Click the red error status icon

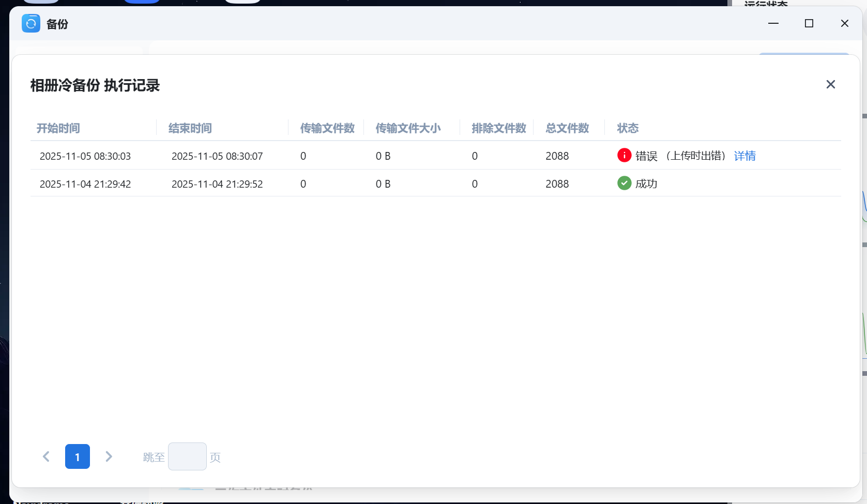tap(624, 155)
